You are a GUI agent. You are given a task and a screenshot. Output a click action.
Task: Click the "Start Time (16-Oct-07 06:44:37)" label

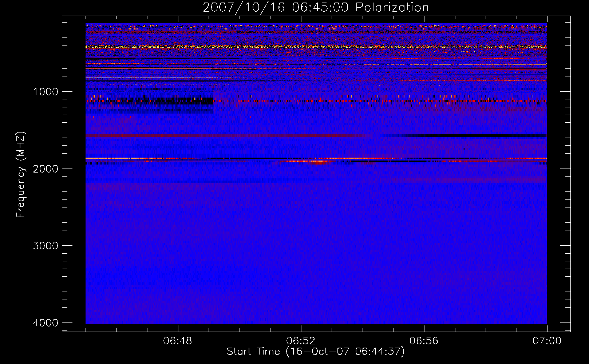(x=316, y=352)
